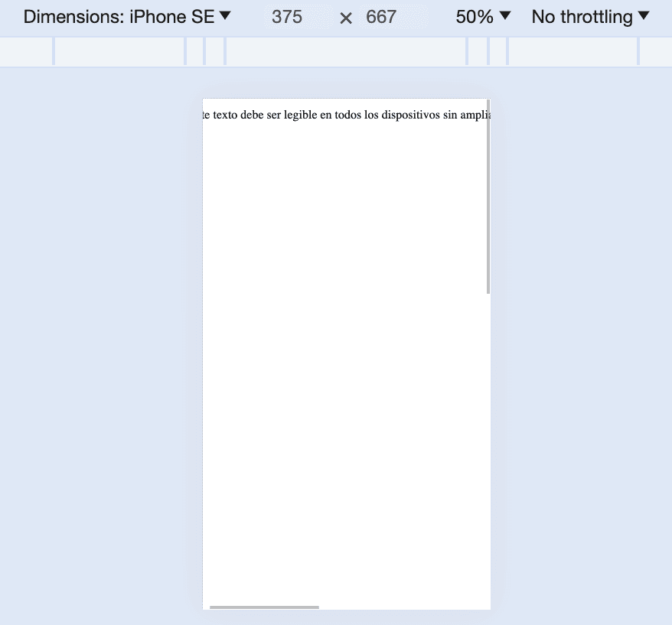The image size is (672, 625).
Task: Click the second narrow breakpoint segment right of center
Action: coord(498,52)
